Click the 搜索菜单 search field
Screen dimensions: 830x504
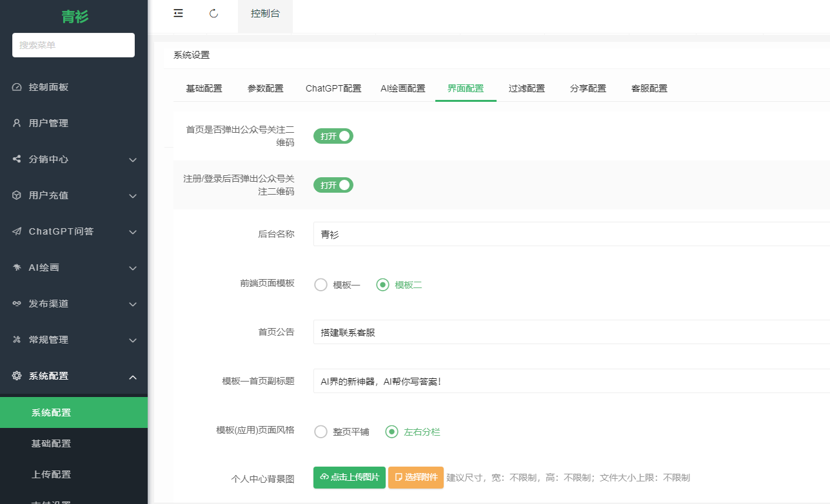pyautogui.click(x=74, y=45)
